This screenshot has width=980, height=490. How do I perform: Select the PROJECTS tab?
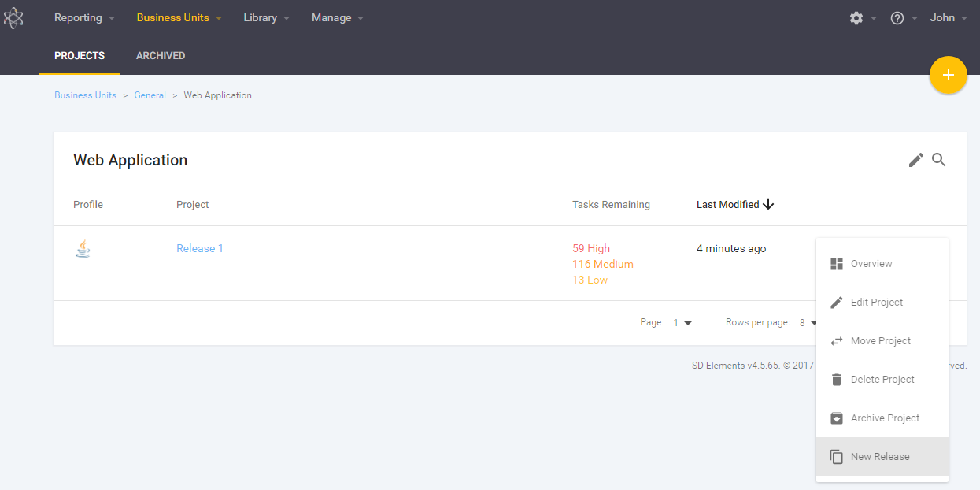pyautogui.click(x=80, y=56)
